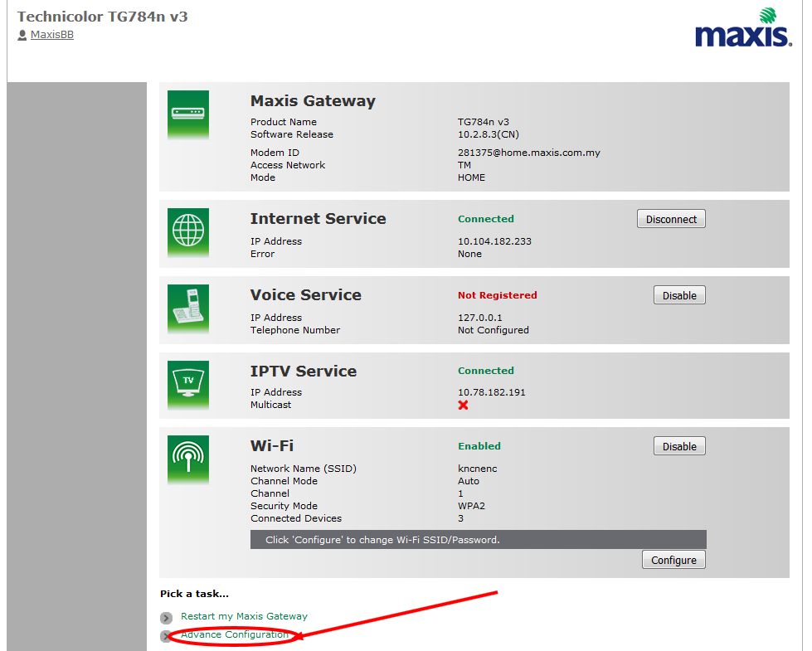
Task: Select the SSID value kncnenc
Action: [478, 469]
